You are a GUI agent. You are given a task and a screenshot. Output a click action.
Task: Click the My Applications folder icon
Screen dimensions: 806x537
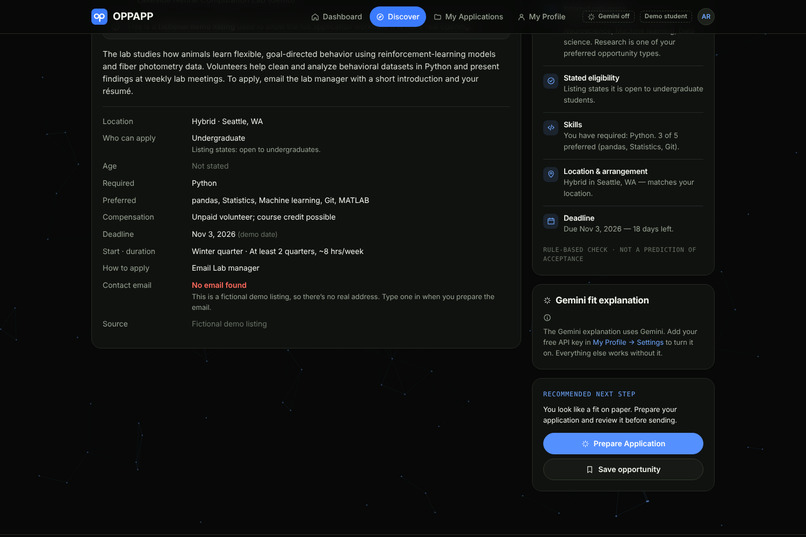click(x=437, y=17)
